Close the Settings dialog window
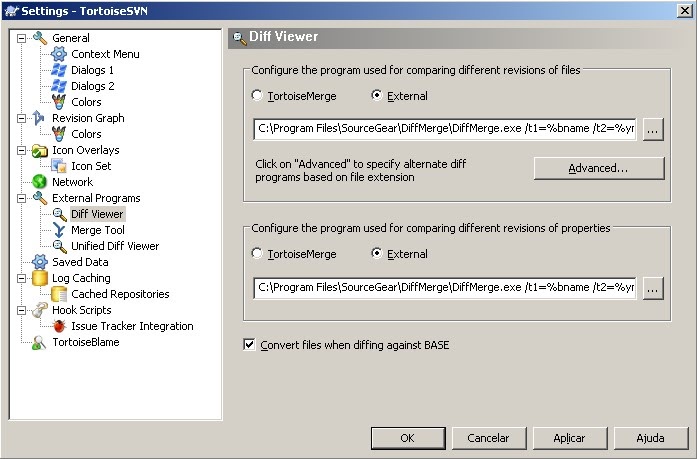This screenshot has height=459, width=697. (685, 11)
